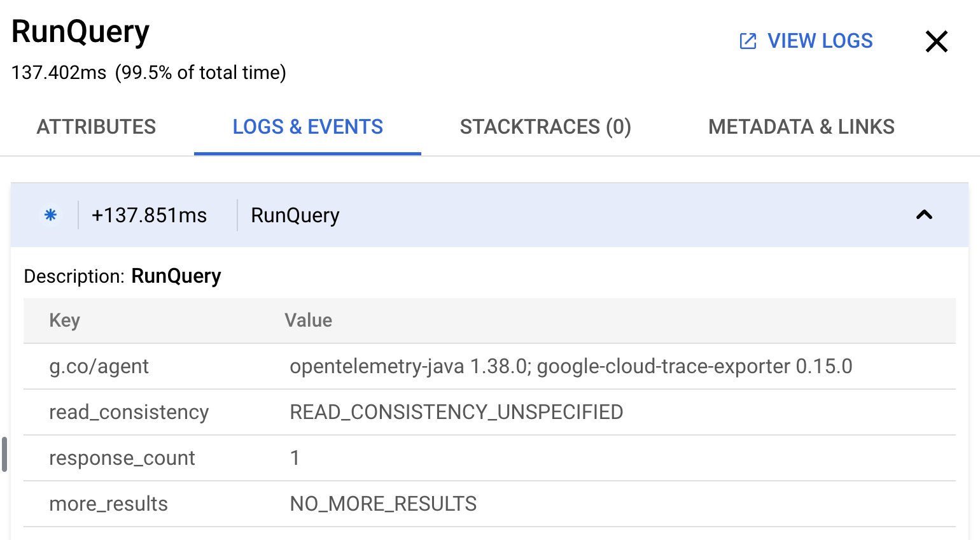The image size is (980, 540).
Task: Click the X to close the span panel
Action: (936, 41)
